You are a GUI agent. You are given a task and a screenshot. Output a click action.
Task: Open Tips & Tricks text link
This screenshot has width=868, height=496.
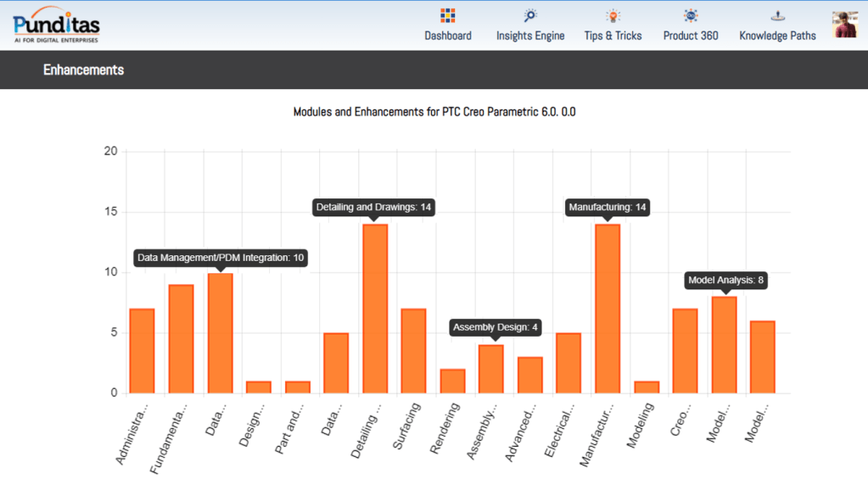coord(613,36)
